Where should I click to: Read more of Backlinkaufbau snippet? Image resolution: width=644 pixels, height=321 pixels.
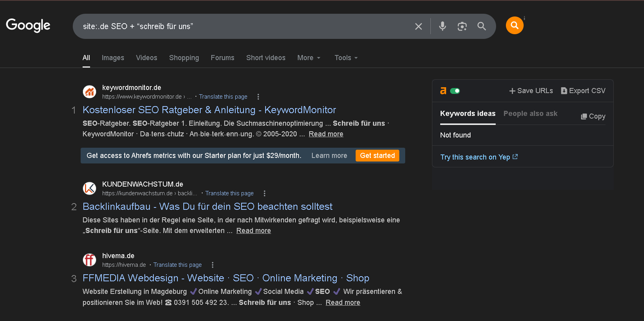coord(253,231)
